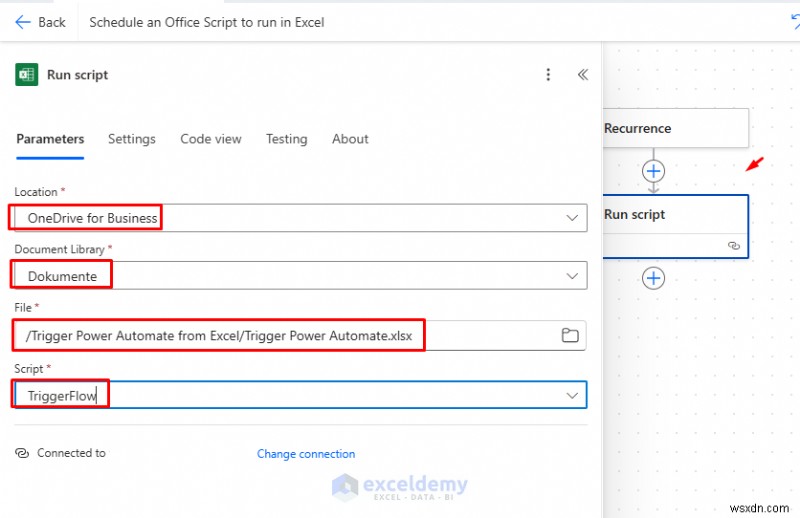Select the Run script action card
800x518 pixels.
[676, 226]
